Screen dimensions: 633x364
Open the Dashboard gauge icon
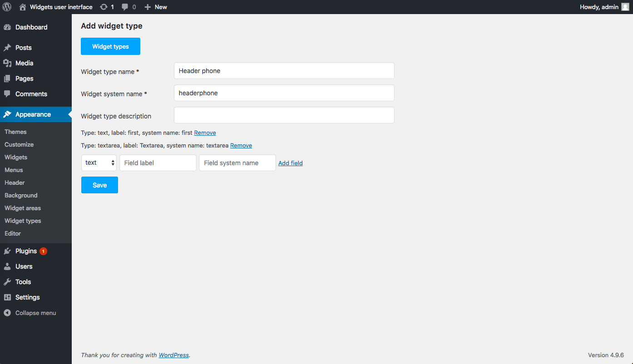click(x=7, y=27)
